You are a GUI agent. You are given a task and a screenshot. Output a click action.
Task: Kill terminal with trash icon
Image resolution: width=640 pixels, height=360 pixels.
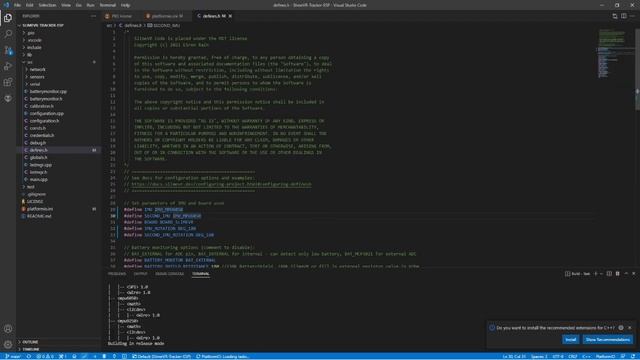tap(618, 273)
